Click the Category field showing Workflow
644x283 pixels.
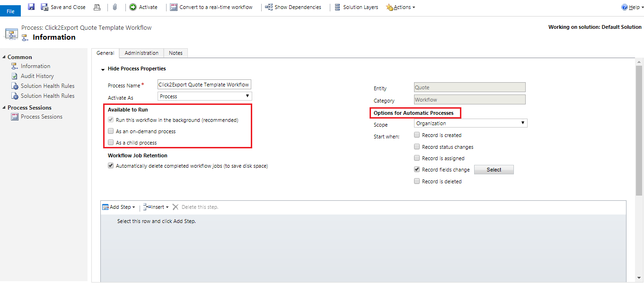(x=470, y=100)
